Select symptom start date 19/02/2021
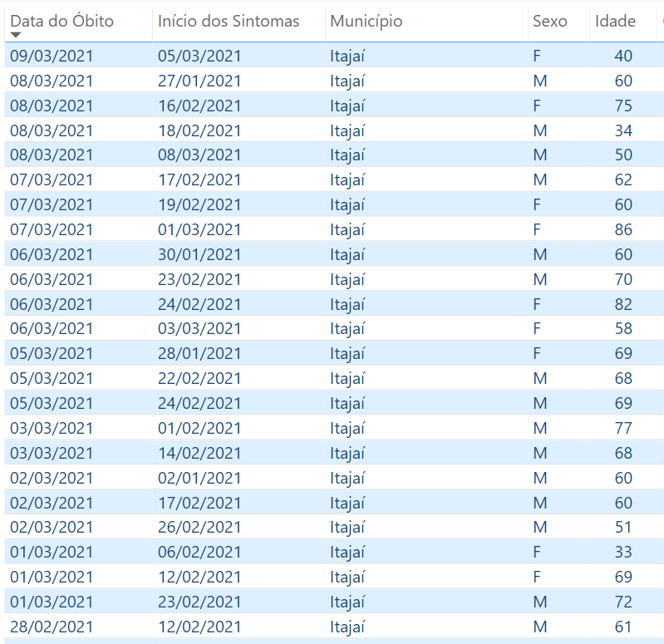Image resolution: width=664 pixels, height=644 pixels. pos(199,205)
